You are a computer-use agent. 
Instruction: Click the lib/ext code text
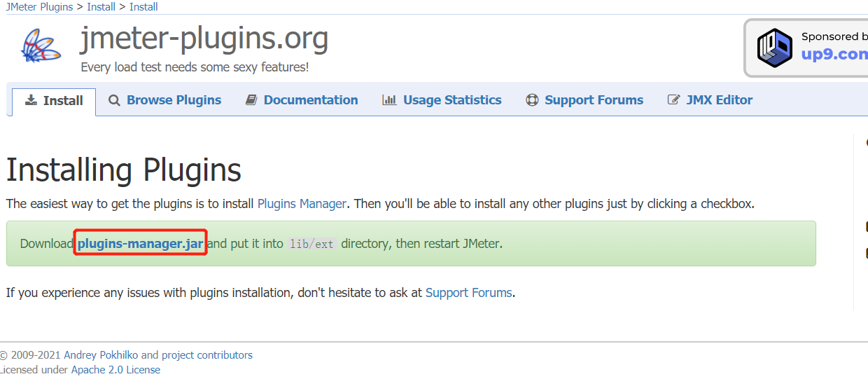pos(312,244)
